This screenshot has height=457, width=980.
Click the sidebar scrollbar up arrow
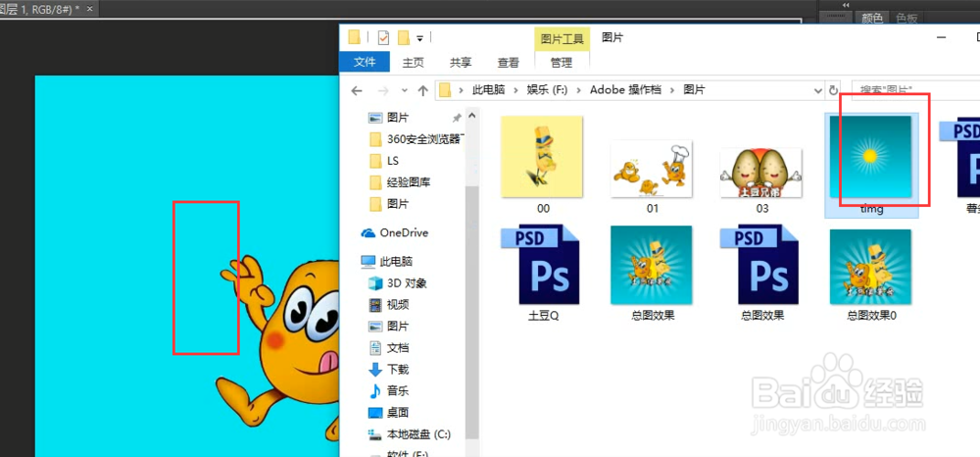472,116
